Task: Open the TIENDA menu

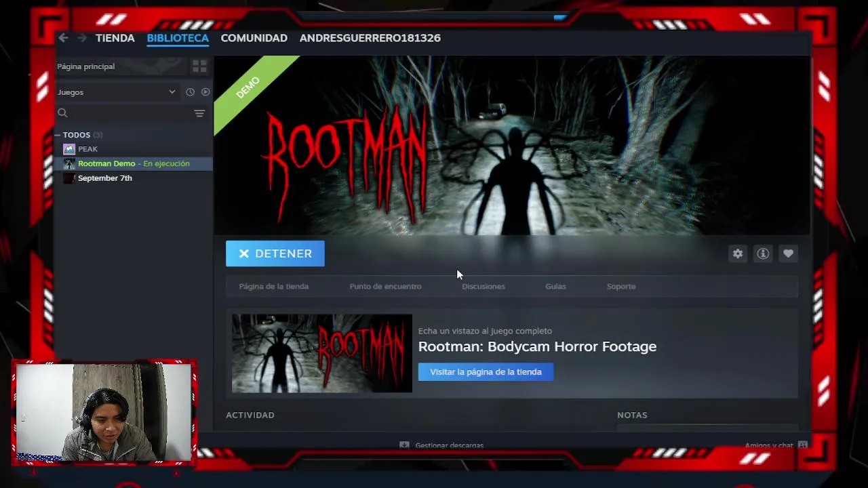Action: (115, 38)
